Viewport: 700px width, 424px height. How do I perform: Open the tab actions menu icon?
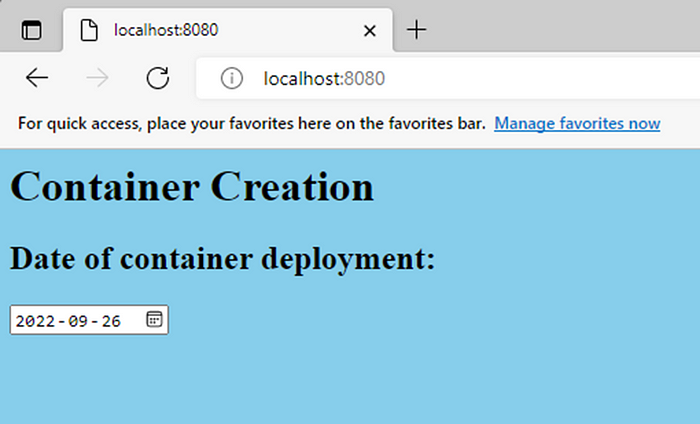(x=31, y=30)
